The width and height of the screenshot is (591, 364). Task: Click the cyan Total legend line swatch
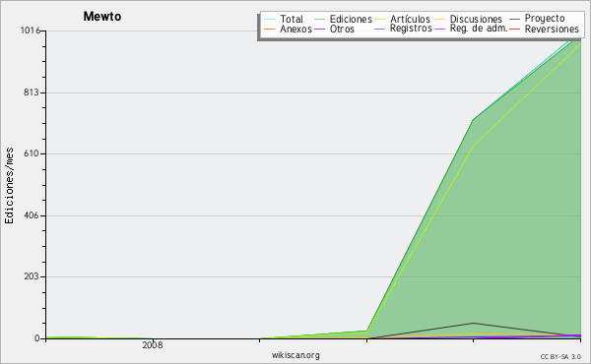tap(270, 20)
